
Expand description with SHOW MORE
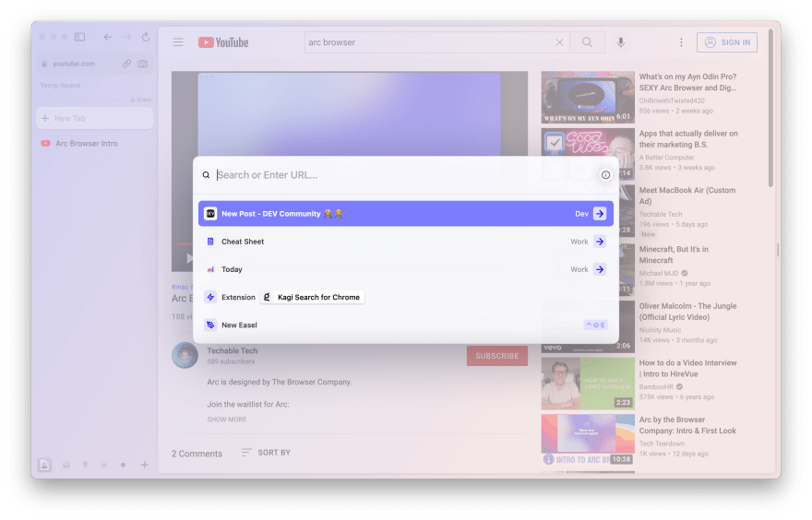[x=227, y=420]
